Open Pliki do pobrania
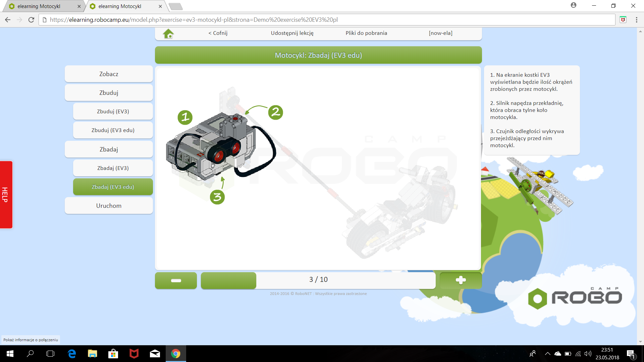 (x=366, y=33)
